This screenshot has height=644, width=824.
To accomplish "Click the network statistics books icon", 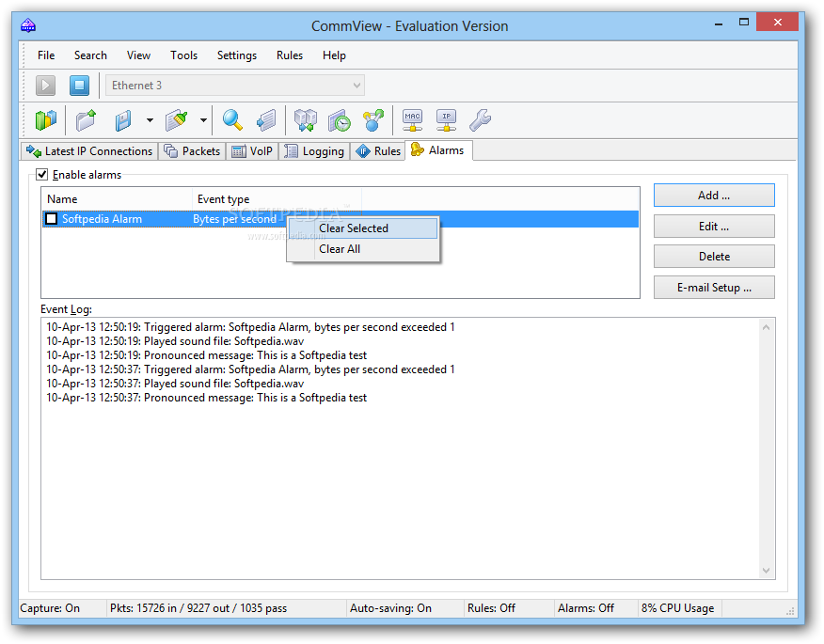I will click(x=46, y=120).
